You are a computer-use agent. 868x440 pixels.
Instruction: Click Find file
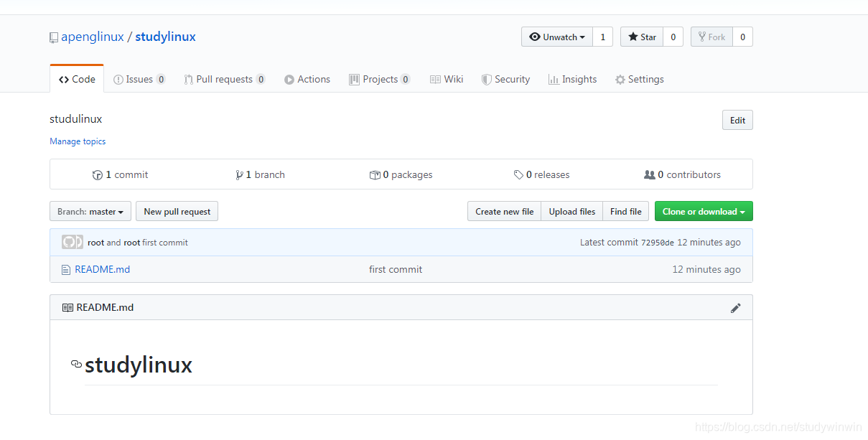pyautogui.click(x=626, y=211)
